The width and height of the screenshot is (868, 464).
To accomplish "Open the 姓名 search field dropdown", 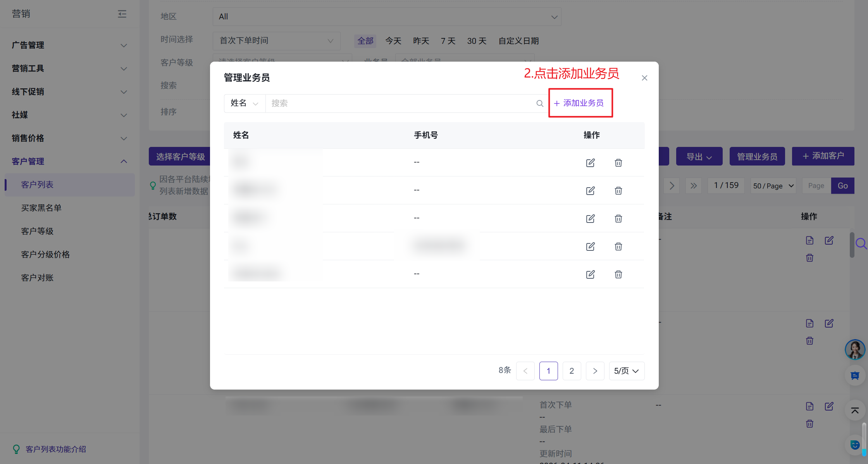I will coord(245,103).
